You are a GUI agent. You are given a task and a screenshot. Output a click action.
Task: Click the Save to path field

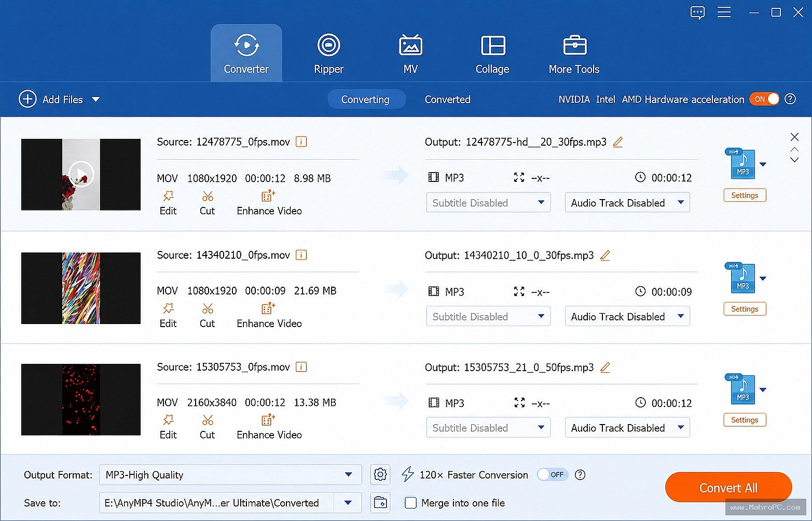click(216, 503)
